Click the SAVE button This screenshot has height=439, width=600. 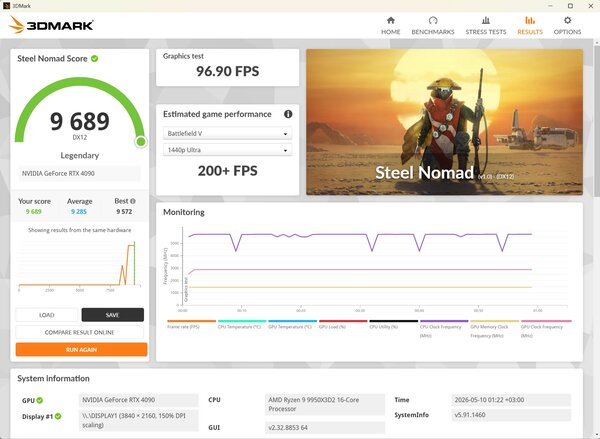pos(112,315)
